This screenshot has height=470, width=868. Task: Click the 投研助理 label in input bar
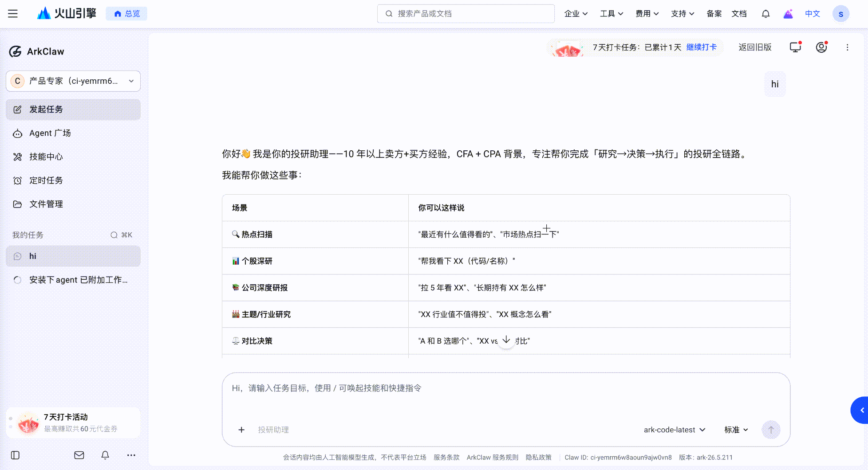(273, 430)
